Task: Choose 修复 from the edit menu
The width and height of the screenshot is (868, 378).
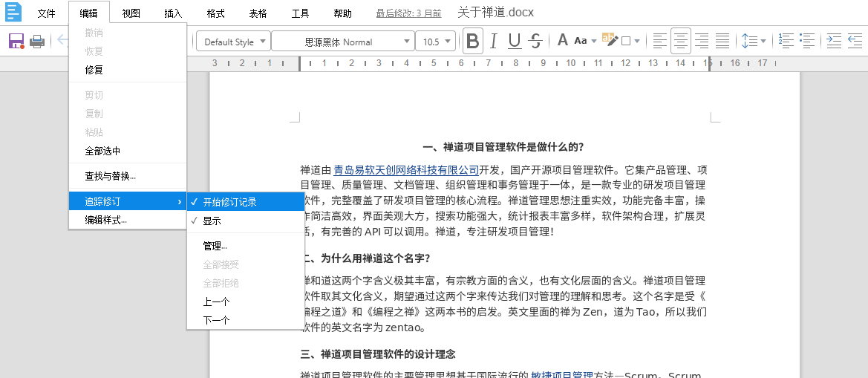Action: point(128,70)
